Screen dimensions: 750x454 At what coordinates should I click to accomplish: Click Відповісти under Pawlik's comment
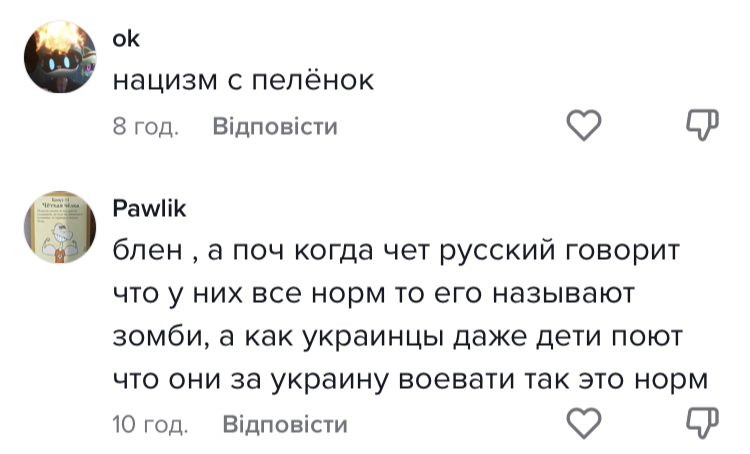click(x=285, y=424)
